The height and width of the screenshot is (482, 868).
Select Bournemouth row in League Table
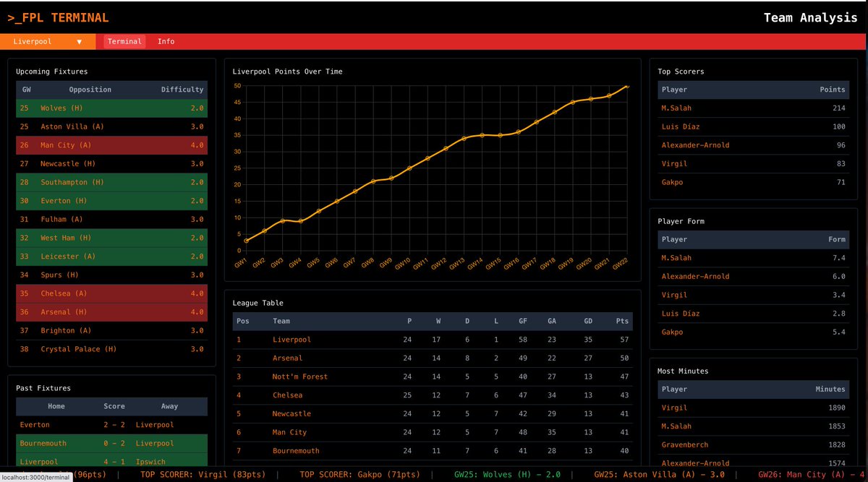click(x=433, y=451)
